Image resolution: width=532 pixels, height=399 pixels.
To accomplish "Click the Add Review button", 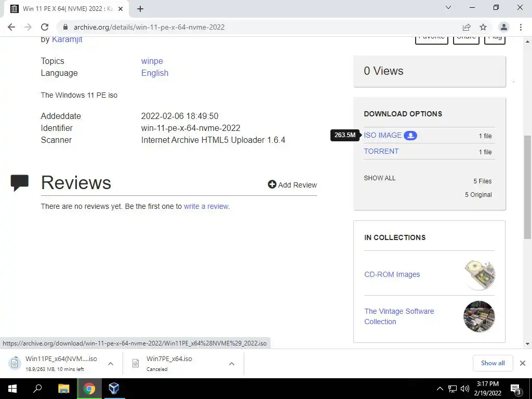I will click(x=292, y=184).
